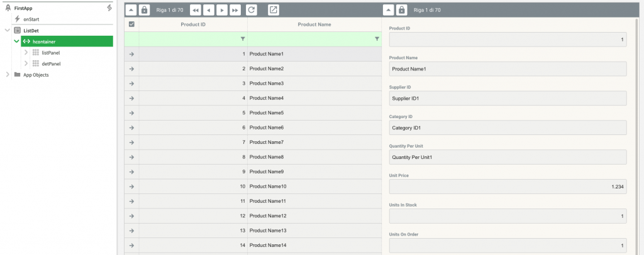
Task: Click the FirstApp rocket icon
Action: 8,8
